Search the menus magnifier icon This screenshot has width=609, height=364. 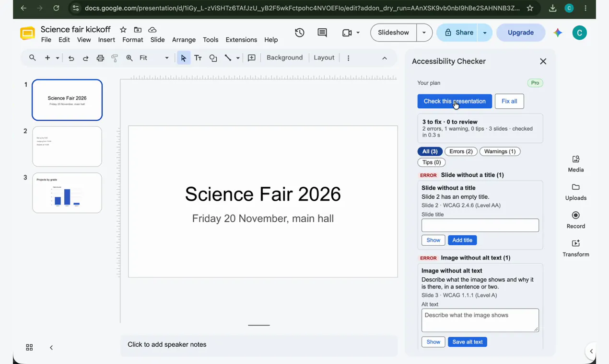tap(33, 58)
